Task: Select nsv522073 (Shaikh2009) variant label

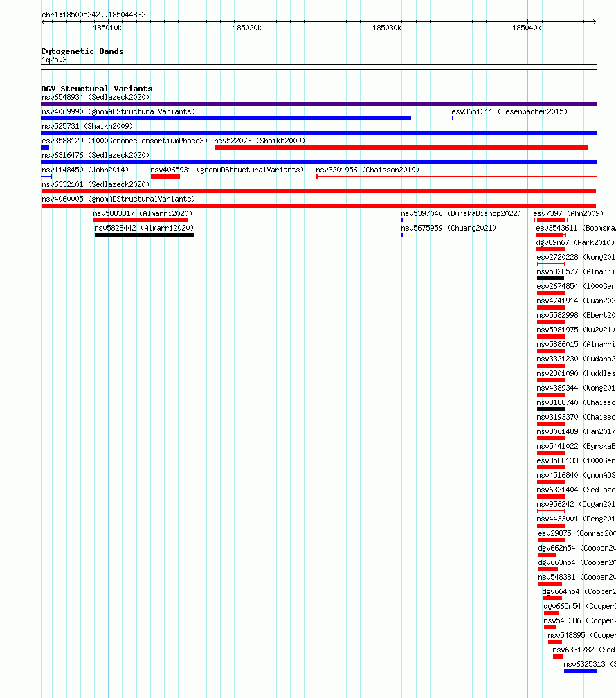Action: 260,141
